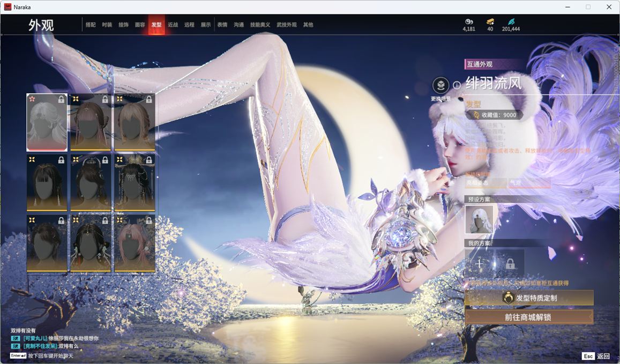This screenshot has width=620, height=364.
Task: Select the black hair with forehead chain thumbnail
Action: click(91, 243)
